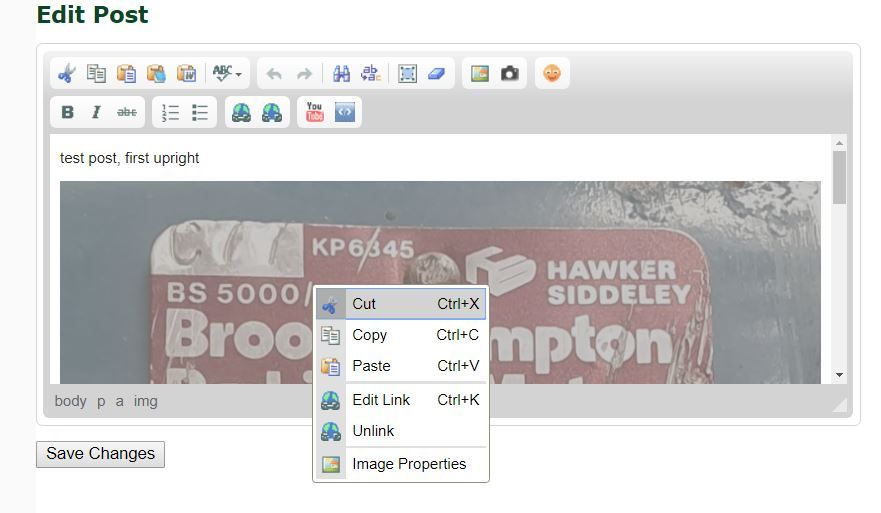Select the img element in path bar

146,401
